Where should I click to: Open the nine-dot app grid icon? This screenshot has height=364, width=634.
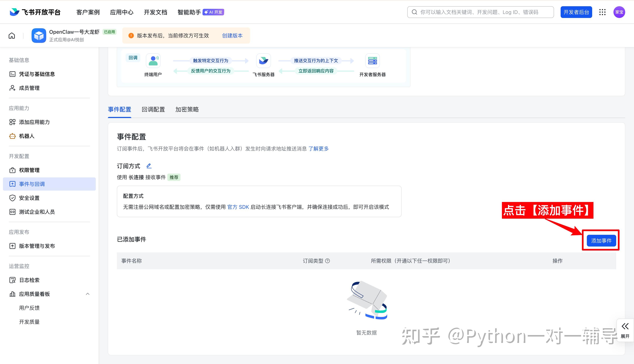[x=602, y=12]
